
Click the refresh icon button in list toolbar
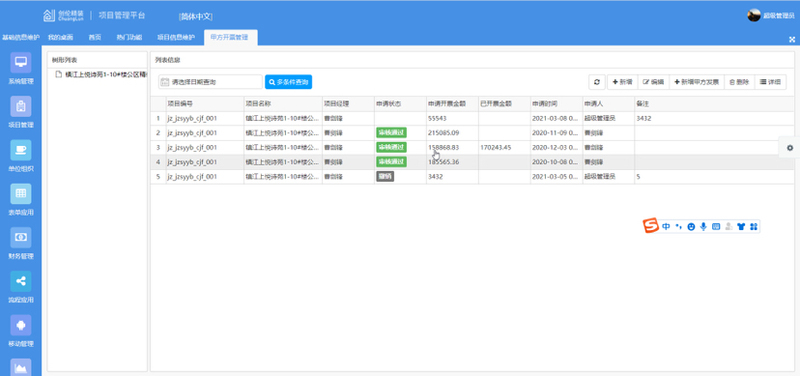pos(597,82)
